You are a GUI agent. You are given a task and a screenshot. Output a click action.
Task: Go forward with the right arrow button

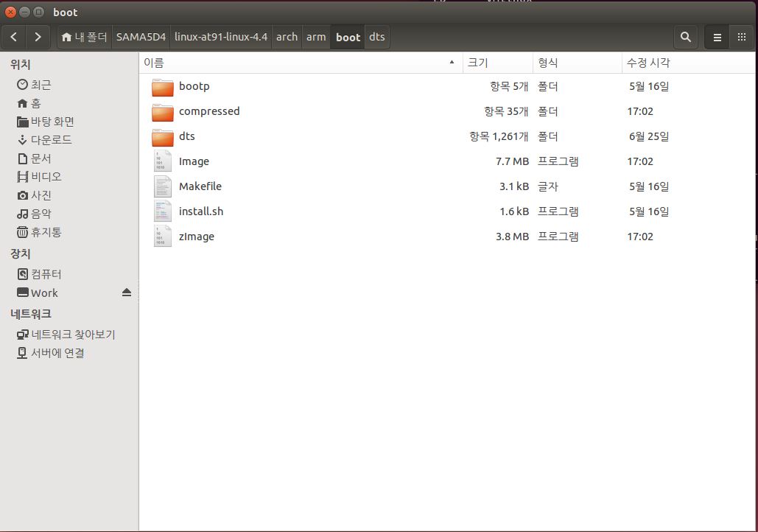(x=38, y=37)
